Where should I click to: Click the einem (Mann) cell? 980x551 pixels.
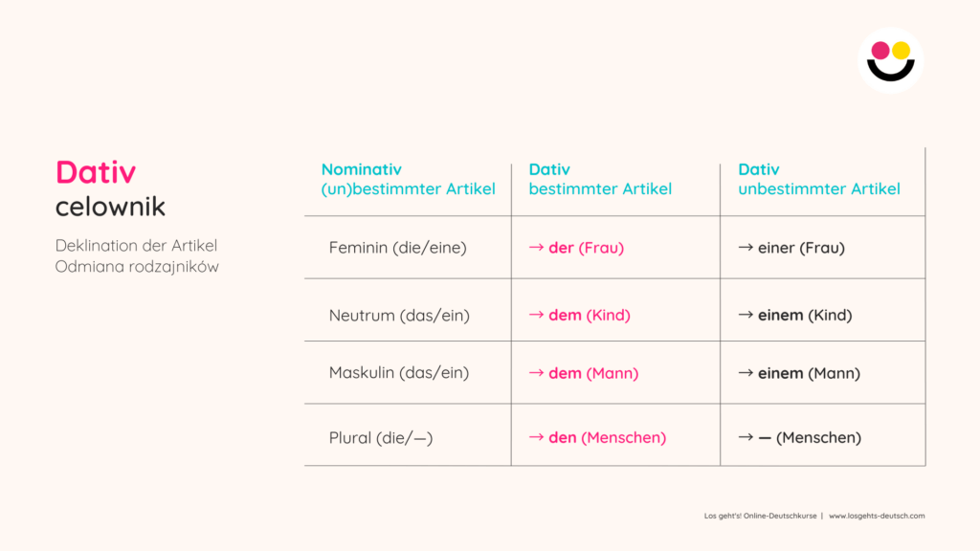799,373
